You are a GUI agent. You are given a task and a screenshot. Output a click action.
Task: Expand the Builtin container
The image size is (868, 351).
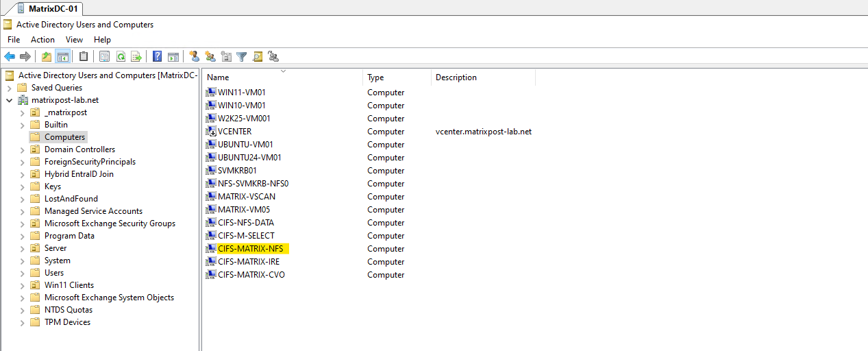(x=22, y=125)
